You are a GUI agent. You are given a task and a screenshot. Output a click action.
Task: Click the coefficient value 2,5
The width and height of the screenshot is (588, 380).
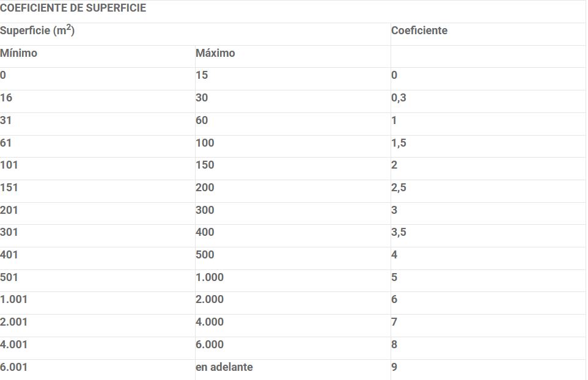point(399,188)
